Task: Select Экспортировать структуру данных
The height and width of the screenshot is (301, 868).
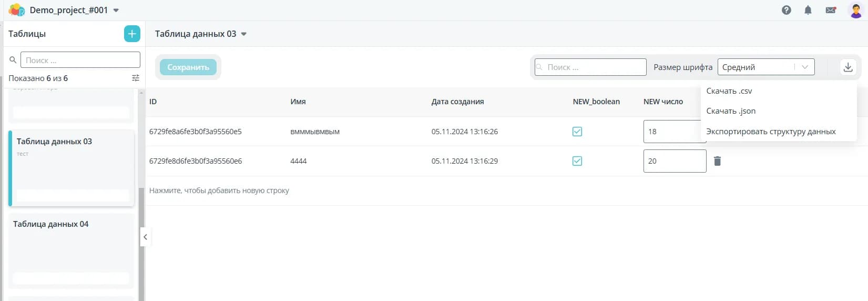Action: click(770, 132)
